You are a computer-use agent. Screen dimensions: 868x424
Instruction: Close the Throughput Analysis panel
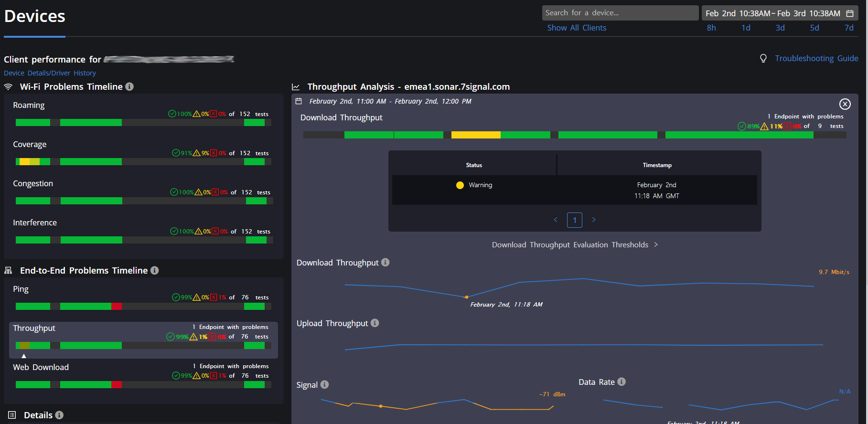(x=845, y=104)
